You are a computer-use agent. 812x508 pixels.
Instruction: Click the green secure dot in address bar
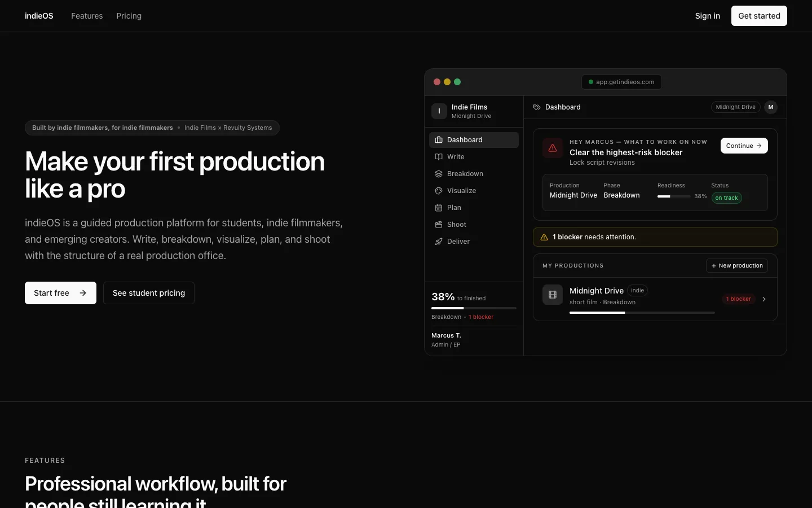(x=591, y=82)
